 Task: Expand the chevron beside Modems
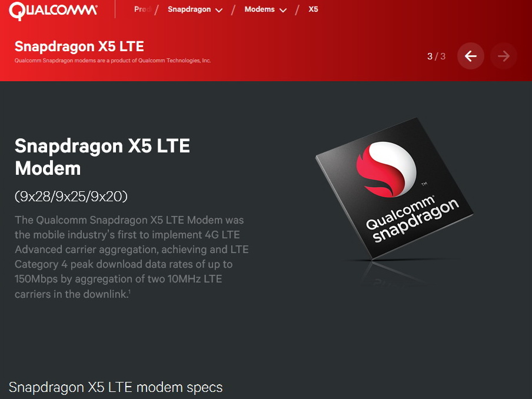pos(283,10)
